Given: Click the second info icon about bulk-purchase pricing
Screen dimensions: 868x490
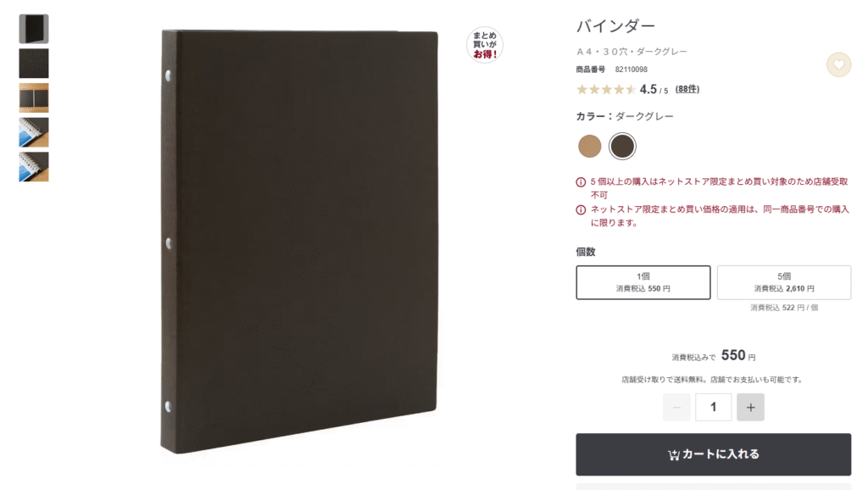Looking at the screenshot, I should (x=581, y=210).
